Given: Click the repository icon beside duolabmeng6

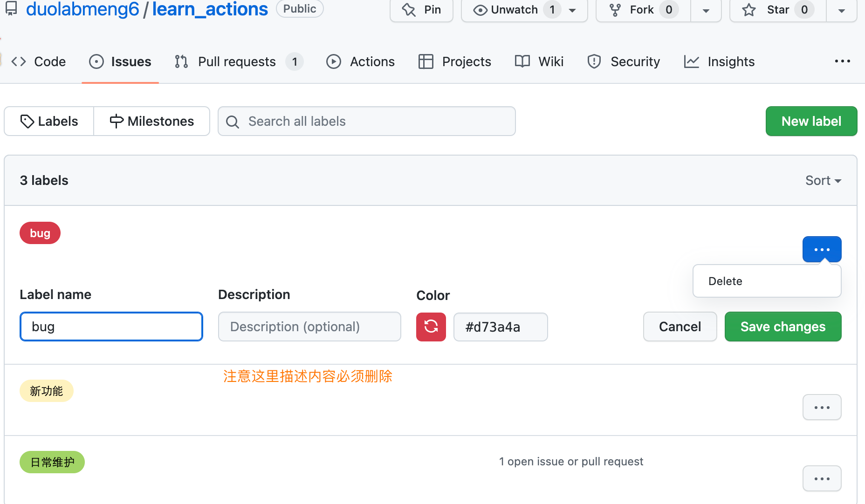Looking at the screenshot, I should (11, 8).
